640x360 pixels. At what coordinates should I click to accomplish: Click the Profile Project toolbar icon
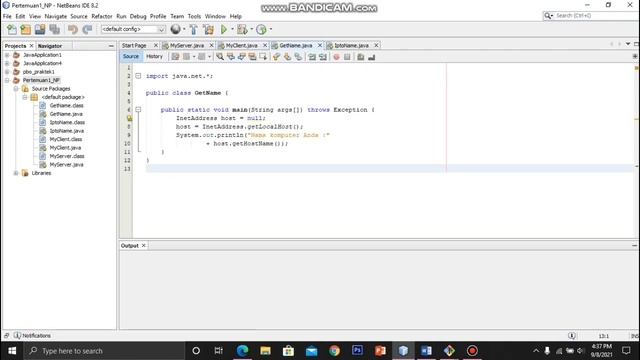point(261,29)
